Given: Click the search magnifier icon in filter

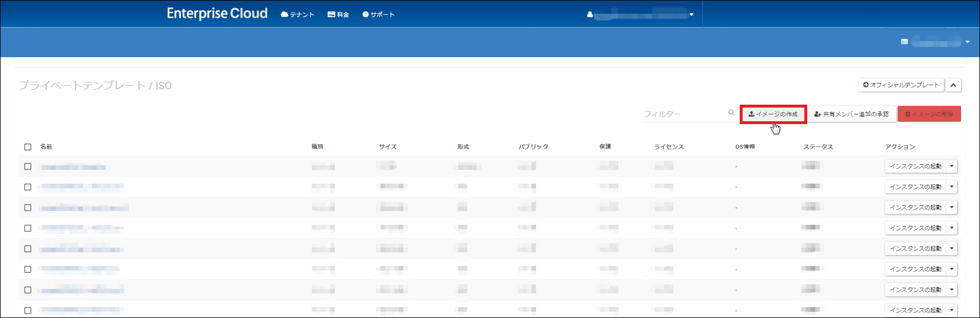Looking at the screenshot, I should pyautogui.click(x=731, y=113).
